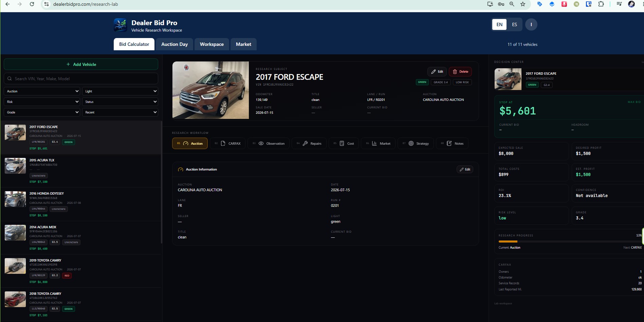
Task: Click 'Next: CARFAX' progress label
Action: 632,248
